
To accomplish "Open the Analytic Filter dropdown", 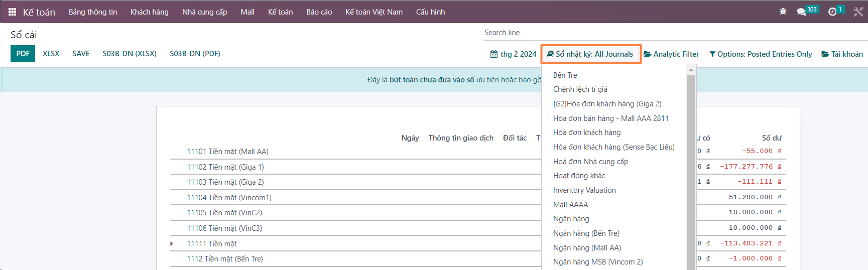I will click(671, 54).
